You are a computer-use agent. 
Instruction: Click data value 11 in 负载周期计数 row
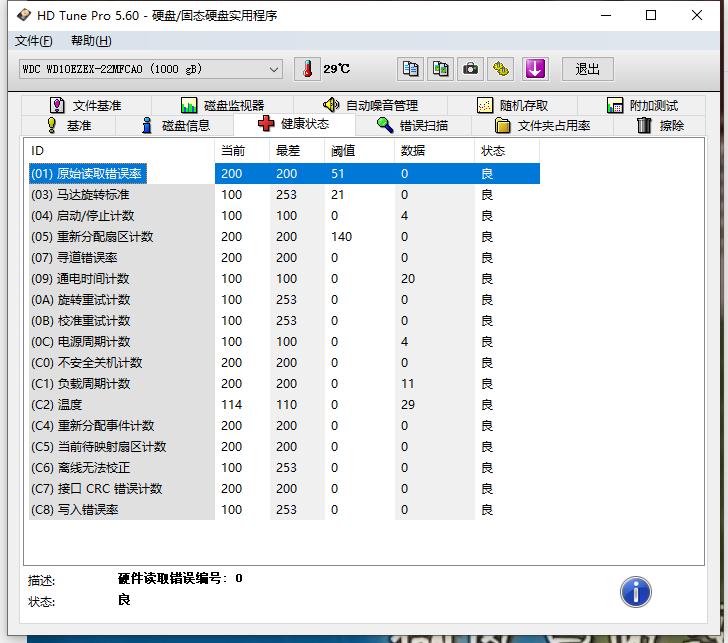click(x=408, y=383)
